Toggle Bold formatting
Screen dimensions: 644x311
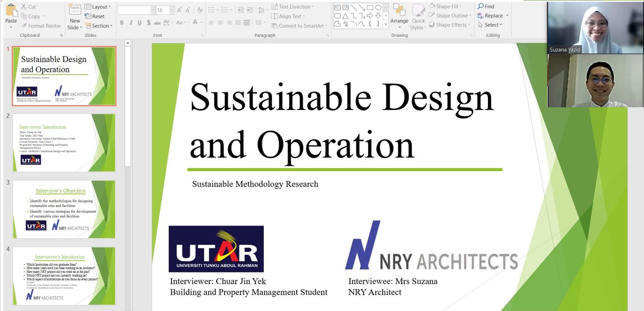pyautogui.click(x=122, y=23)
